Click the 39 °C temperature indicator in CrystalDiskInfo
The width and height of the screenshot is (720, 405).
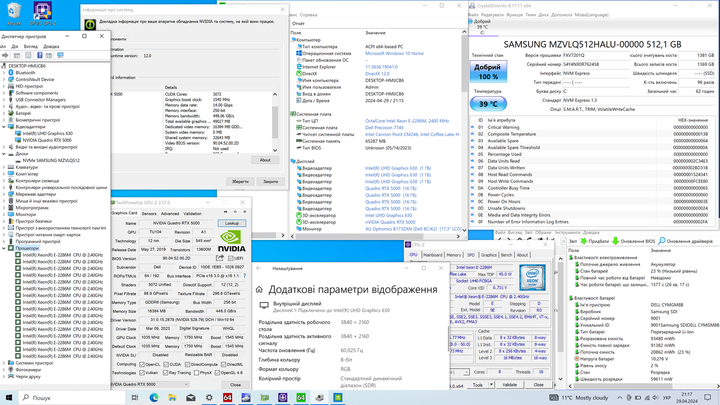488,104
